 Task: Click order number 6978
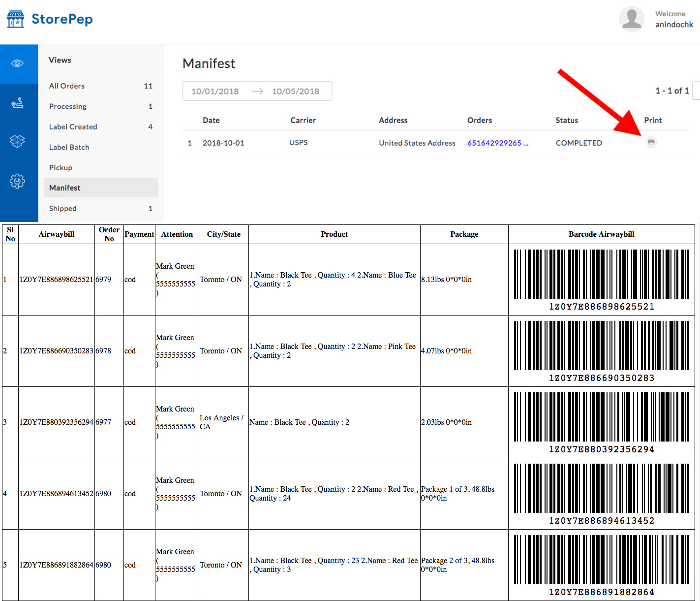point(103,351)
